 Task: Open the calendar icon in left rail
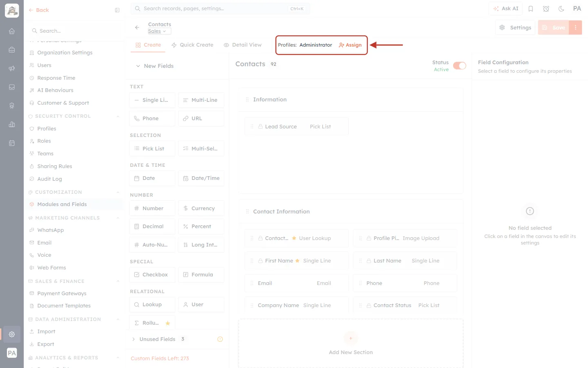[12, 143]
